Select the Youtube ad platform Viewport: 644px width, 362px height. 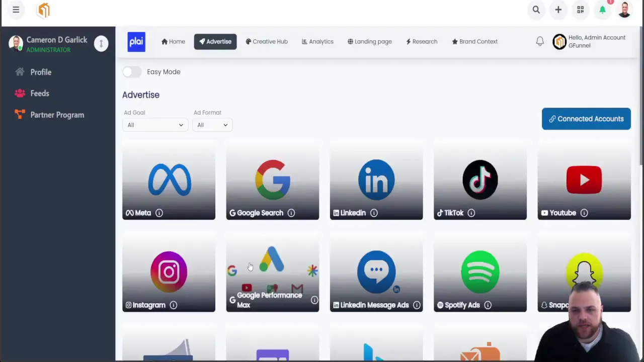tap(584, 181)
